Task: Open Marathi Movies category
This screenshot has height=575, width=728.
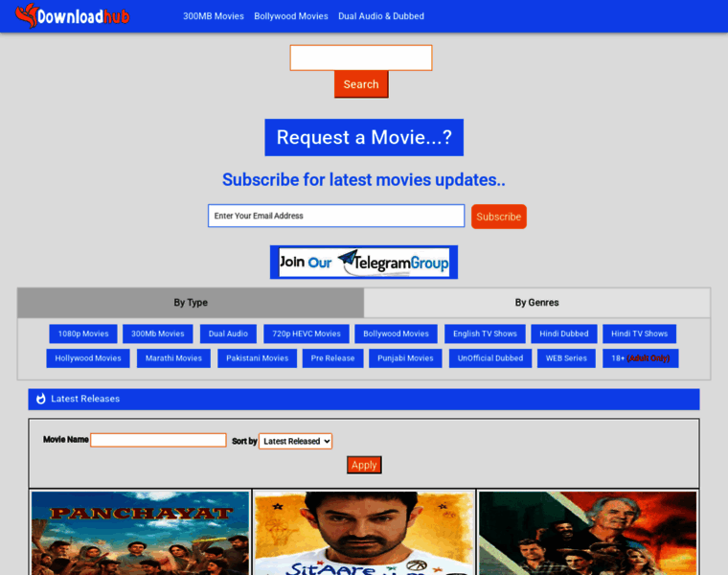Action: pos(173,358)
